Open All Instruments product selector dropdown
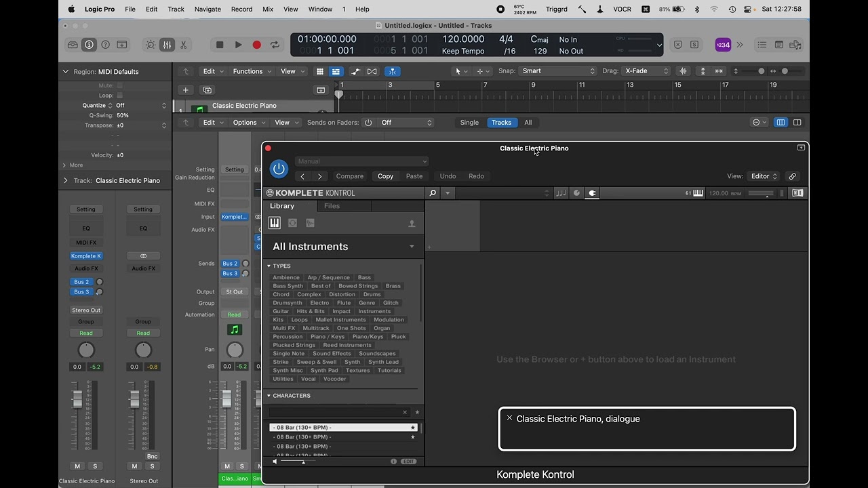The height and width of the screenshot is (488, 868). point(343,247)
